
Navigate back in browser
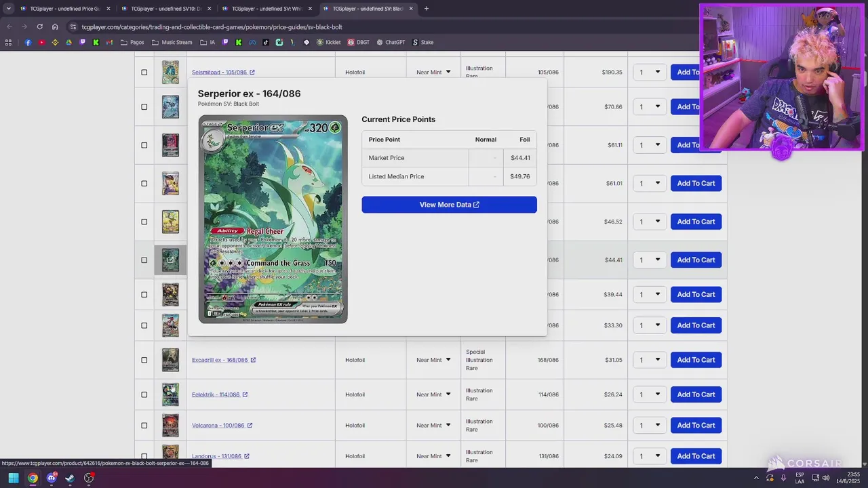click(x=9, y=27)
